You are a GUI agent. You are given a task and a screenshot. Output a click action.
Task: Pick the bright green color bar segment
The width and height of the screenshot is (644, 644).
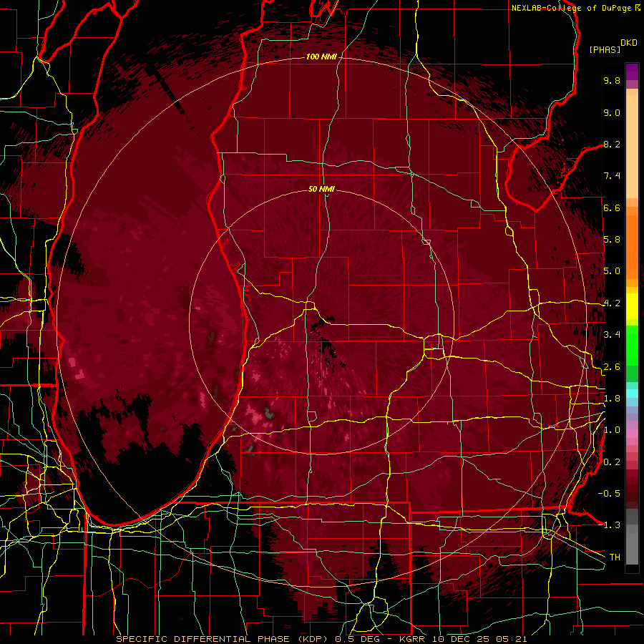tap(632, 345)
